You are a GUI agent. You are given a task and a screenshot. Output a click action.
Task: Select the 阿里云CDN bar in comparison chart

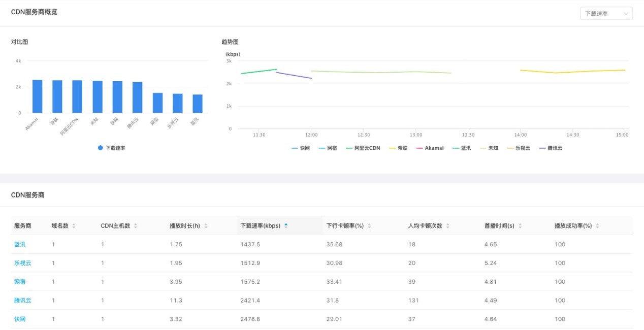pyautogui.click(x=77, y=96)
